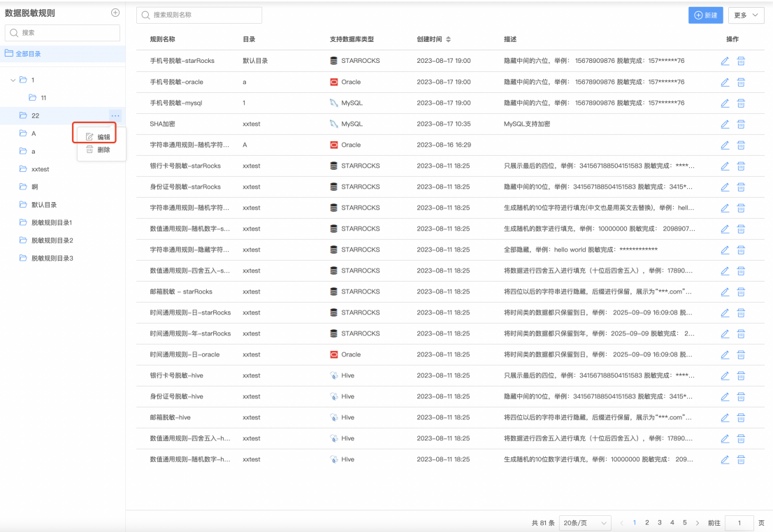
Task: Delete the 邮箱脱敏 - starRocks rule
Action: [x=740, y=292]
